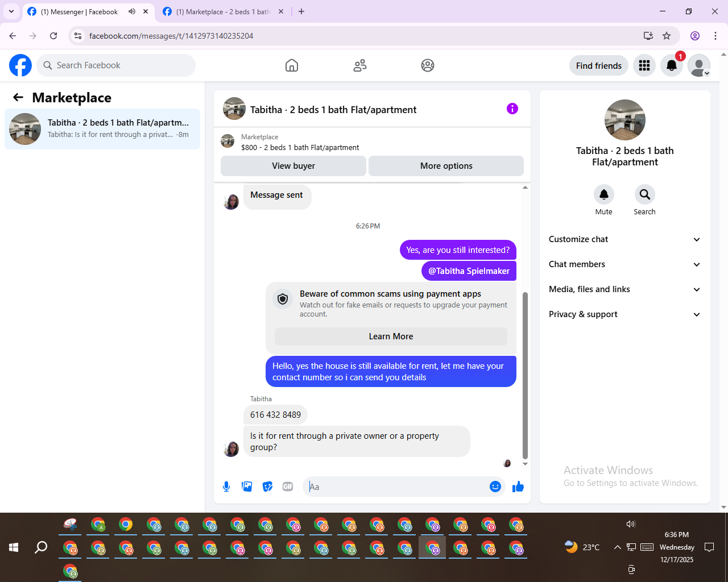The width and height of the screenshot is (728, 582).
Task: Bookmark this page with the star
Action: pyautogui.click(x=667, y=36)
